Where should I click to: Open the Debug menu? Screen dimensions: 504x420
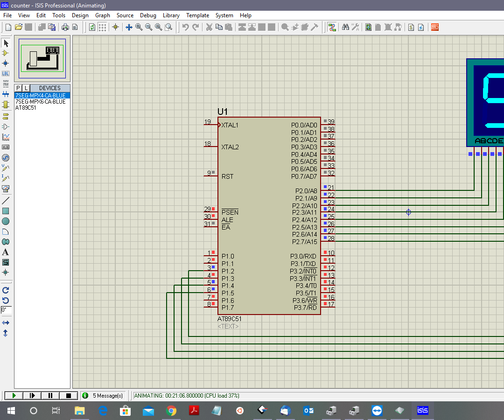(x=148, y=15)
